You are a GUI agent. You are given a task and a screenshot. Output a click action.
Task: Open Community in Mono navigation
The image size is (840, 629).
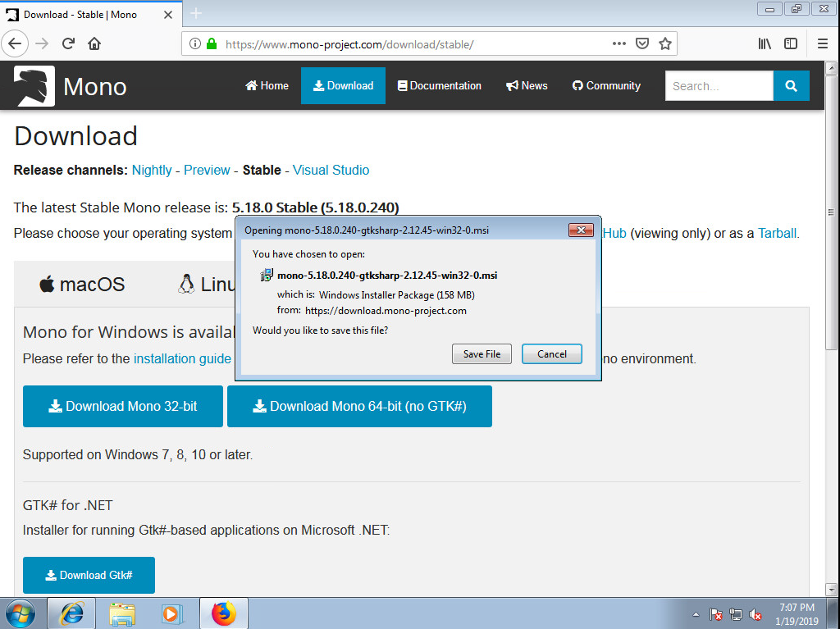point(606,86)
